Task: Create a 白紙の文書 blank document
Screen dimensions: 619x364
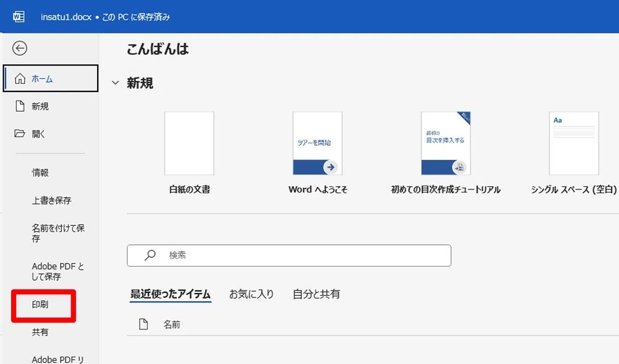Action: coord(190,153)
